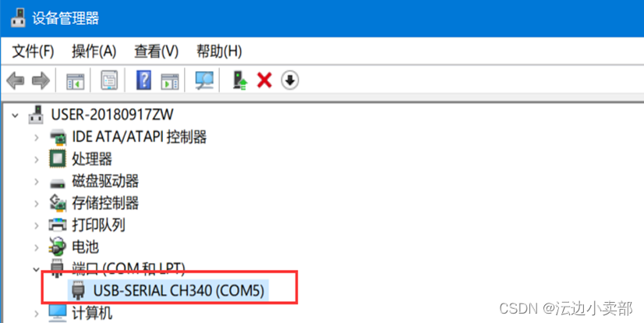
Task: Select the 打印队列 tree item
Action: (98, 225)
